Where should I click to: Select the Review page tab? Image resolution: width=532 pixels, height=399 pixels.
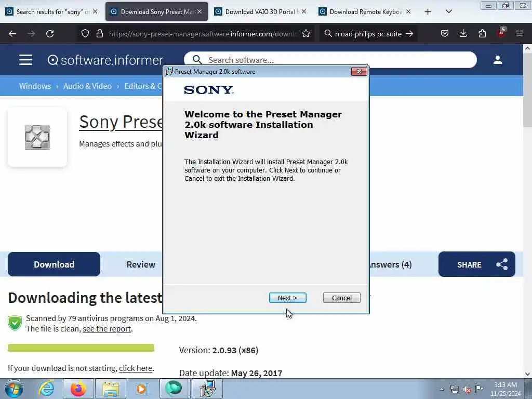(x=141, y=264)
